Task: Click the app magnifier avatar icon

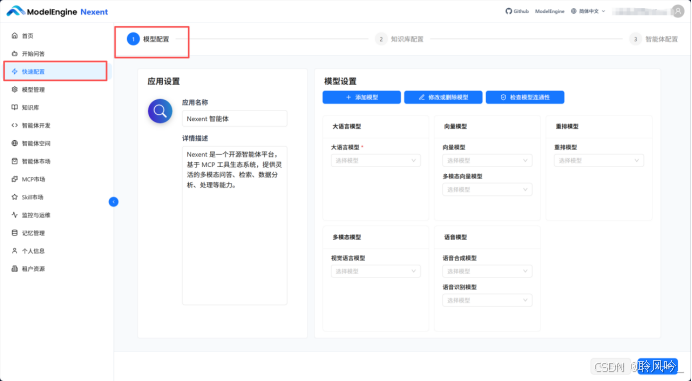Action: pos(160,111)
